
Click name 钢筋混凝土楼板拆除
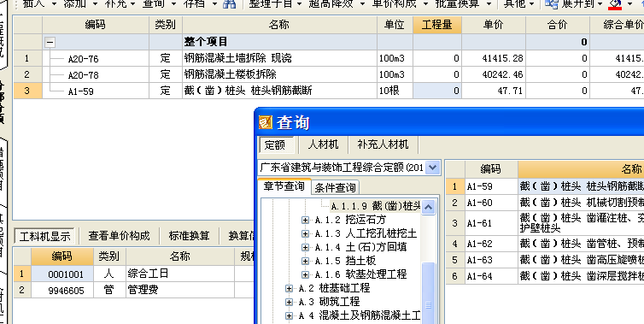tap(230, 75)
